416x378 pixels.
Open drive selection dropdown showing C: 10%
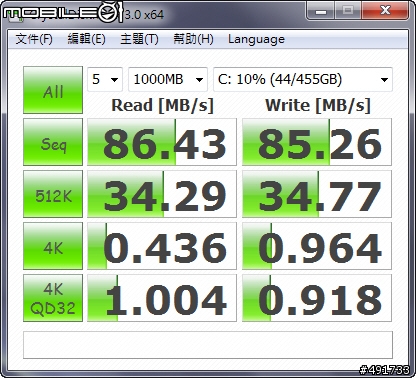[x=303, y=79]
